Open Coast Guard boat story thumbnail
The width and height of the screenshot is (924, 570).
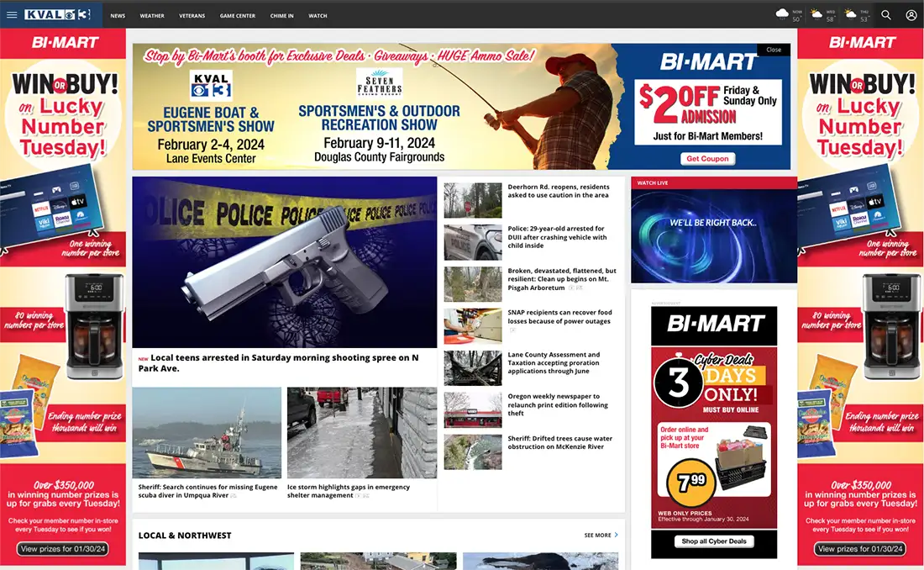click(x=207, y=432)
